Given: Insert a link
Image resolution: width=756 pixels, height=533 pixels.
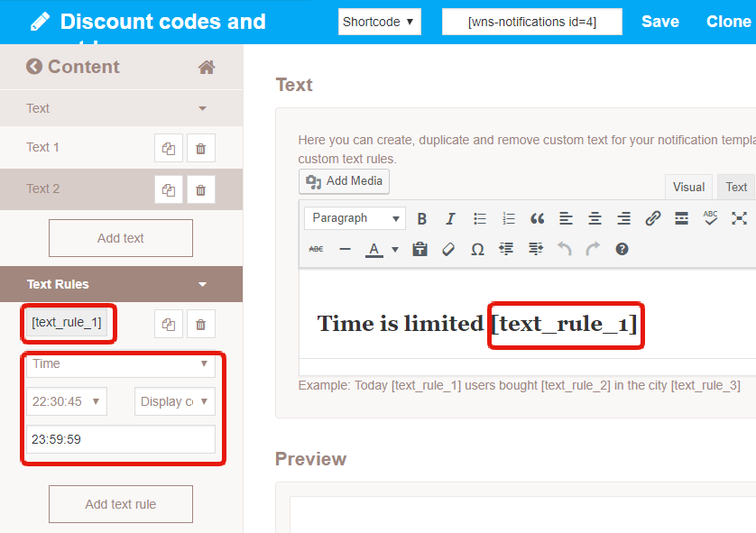Looking at the screenshot, I should pyautogui.click(x=652, y=218).
